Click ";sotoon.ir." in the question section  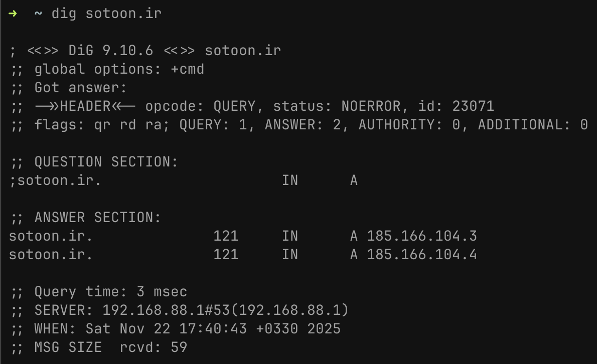click(x=55, y=180)
